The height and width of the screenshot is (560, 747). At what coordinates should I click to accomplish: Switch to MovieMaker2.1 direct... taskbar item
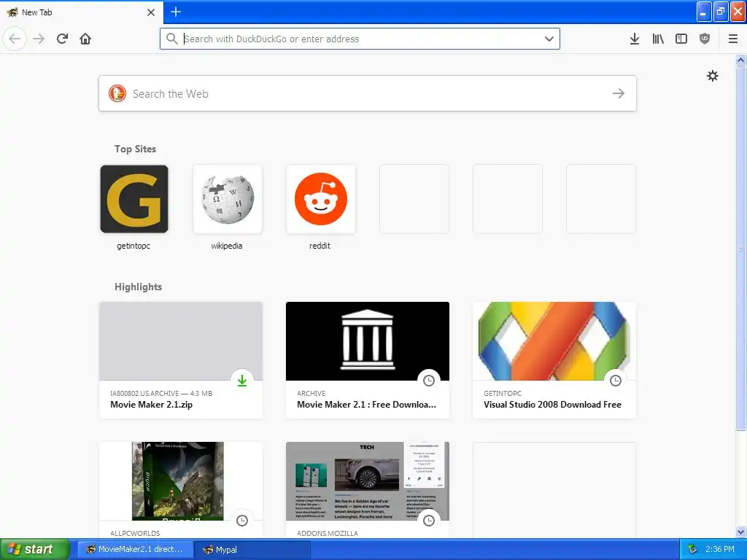(x=135, y=549)
